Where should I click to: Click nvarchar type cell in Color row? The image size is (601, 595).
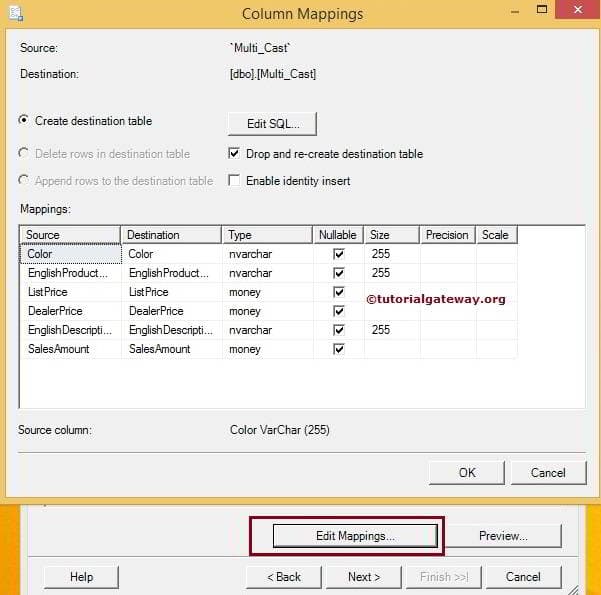click(x=268, y=254)
